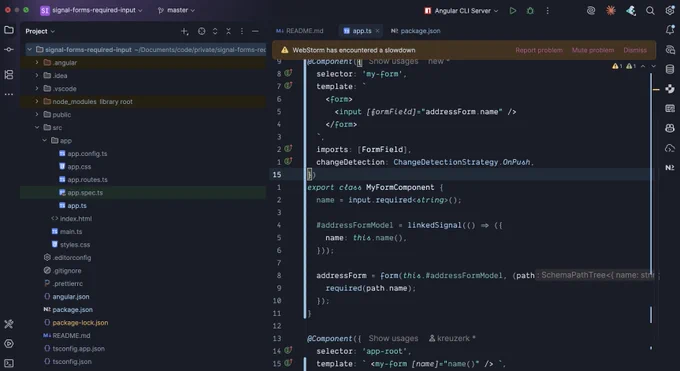Hide the Project panel

(255, 31)
